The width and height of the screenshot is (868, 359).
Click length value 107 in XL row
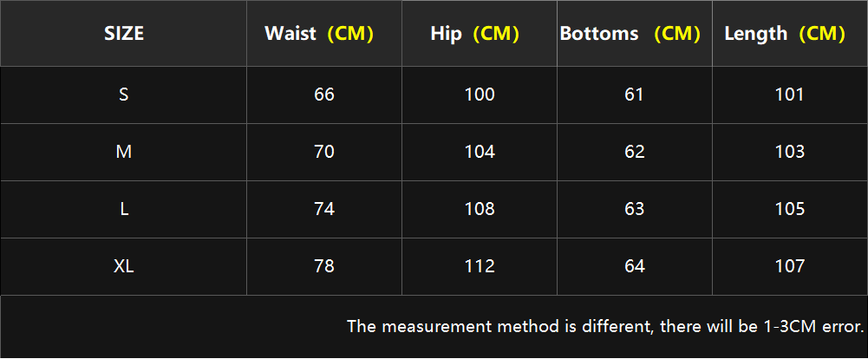click(x=790, y=266)
